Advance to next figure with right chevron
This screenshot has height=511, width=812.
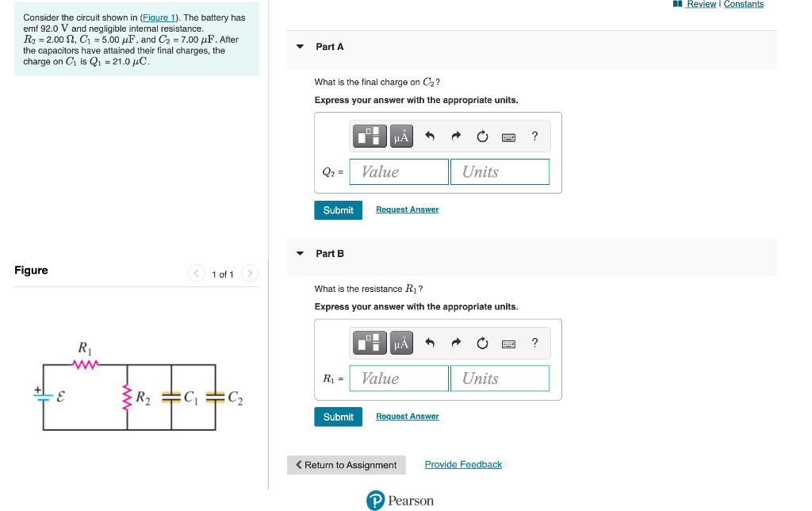[249, 273]
